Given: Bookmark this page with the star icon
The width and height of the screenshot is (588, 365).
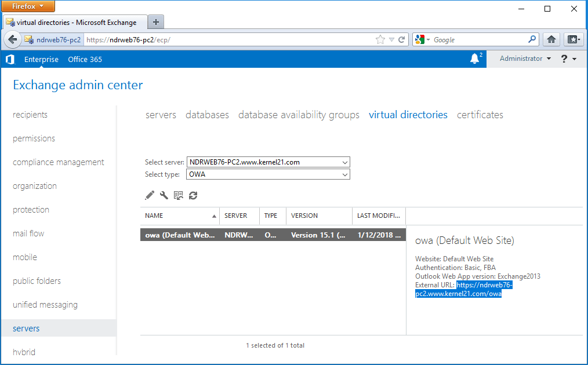Looking at the screenshot, I should coord(380,39).
